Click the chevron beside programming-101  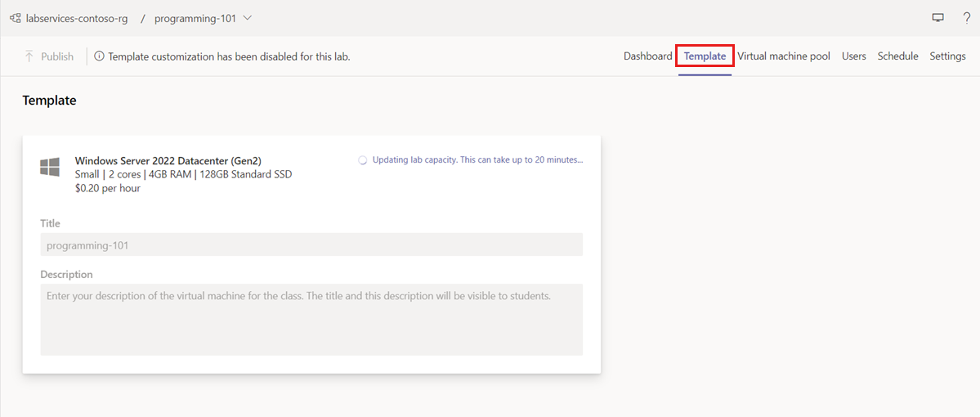(247, 18)
